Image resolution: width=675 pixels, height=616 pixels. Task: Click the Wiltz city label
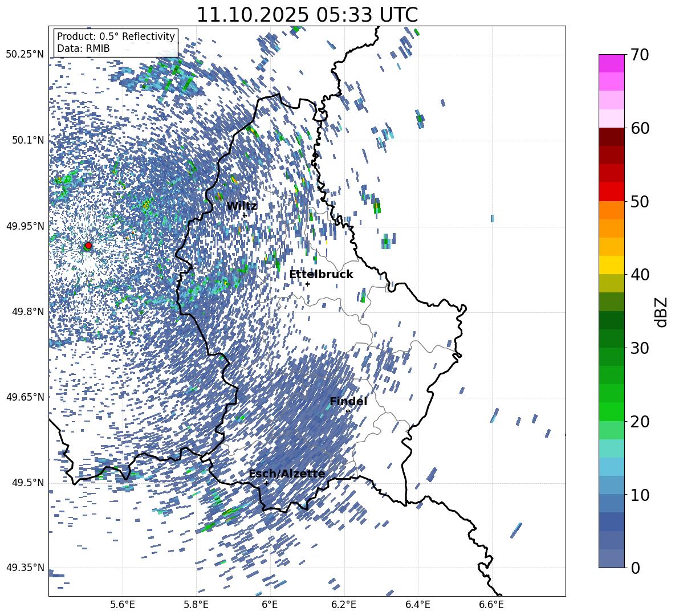pos(242,206)
